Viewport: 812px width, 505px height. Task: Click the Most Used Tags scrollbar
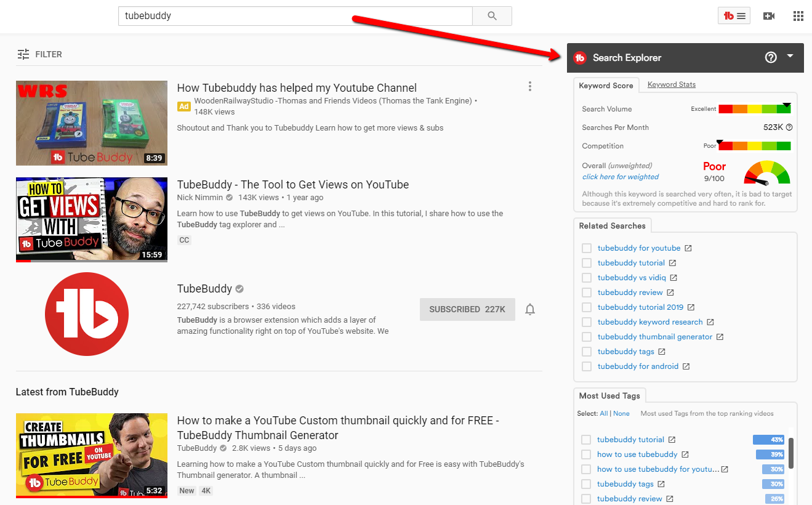791,453
